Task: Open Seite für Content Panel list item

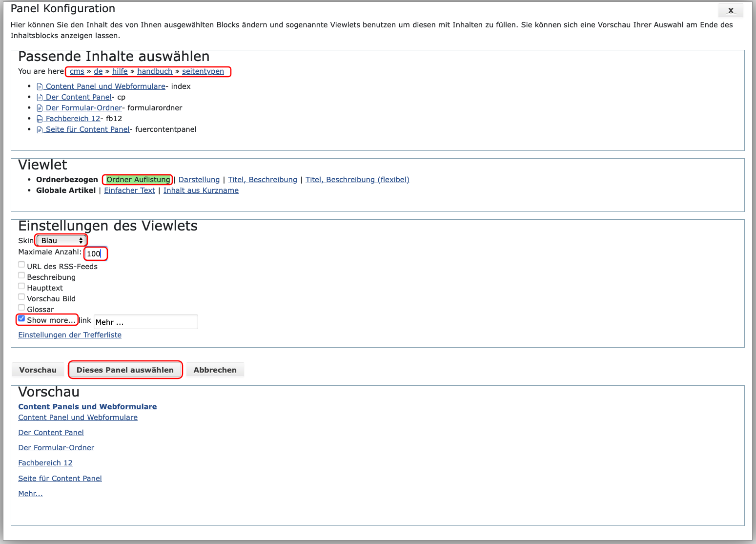Action: point(87,129)
